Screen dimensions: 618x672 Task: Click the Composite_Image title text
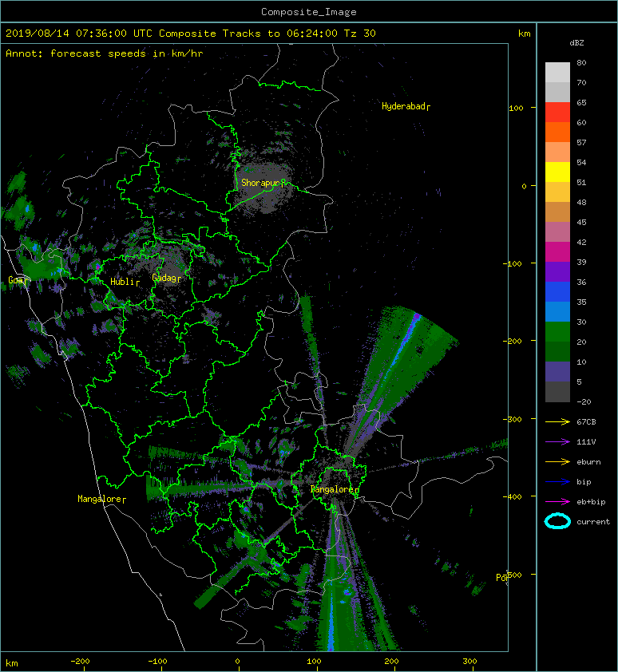pyautogui.click(x=309, y=12)
